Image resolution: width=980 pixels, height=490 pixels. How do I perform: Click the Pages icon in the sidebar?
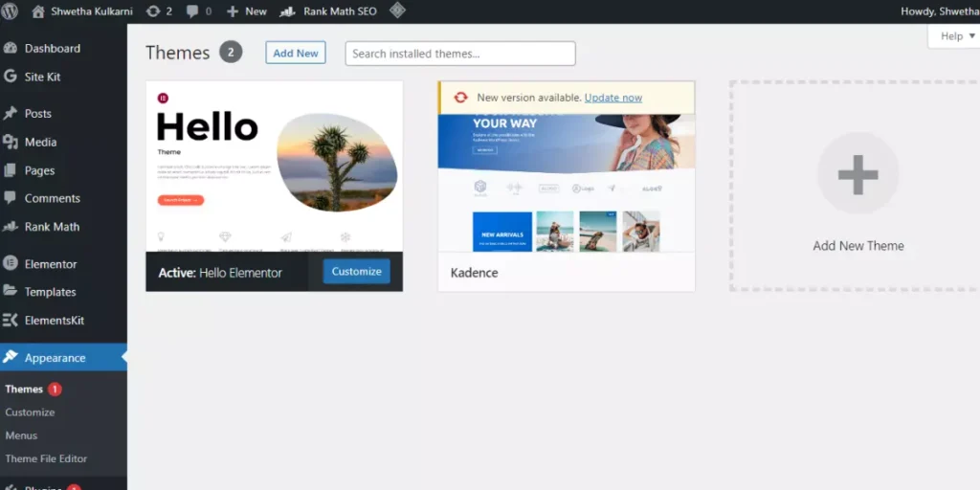click(10, 170)
